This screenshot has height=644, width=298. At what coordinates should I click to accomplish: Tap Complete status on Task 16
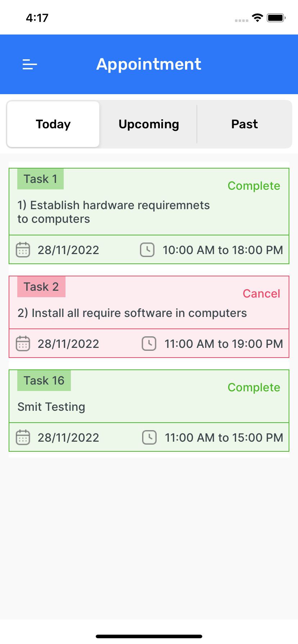pyautogui.click(x=254, y=387)
